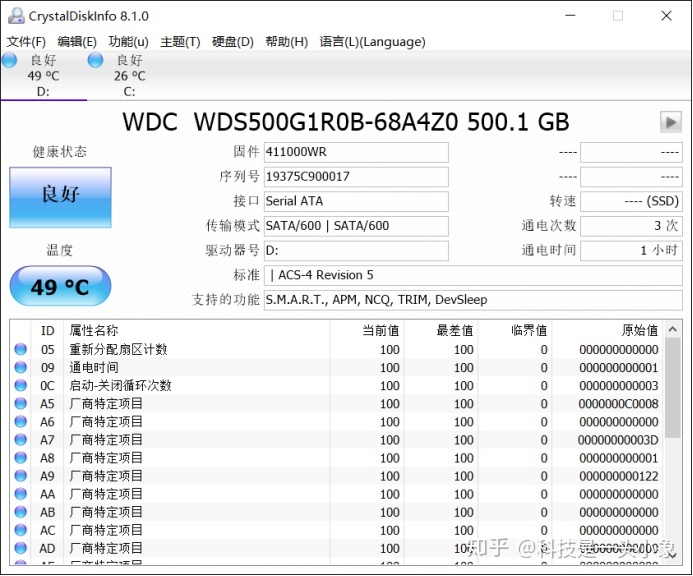Click the status dot for attribute AD
The image size is (693, 576).
[20, 548]
